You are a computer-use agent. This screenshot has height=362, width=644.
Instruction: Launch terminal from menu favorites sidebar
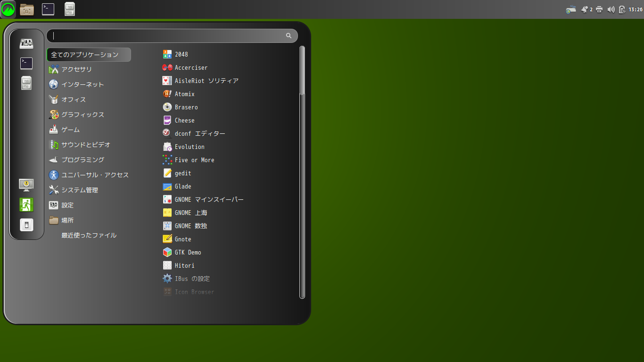(x=26, y=63)
